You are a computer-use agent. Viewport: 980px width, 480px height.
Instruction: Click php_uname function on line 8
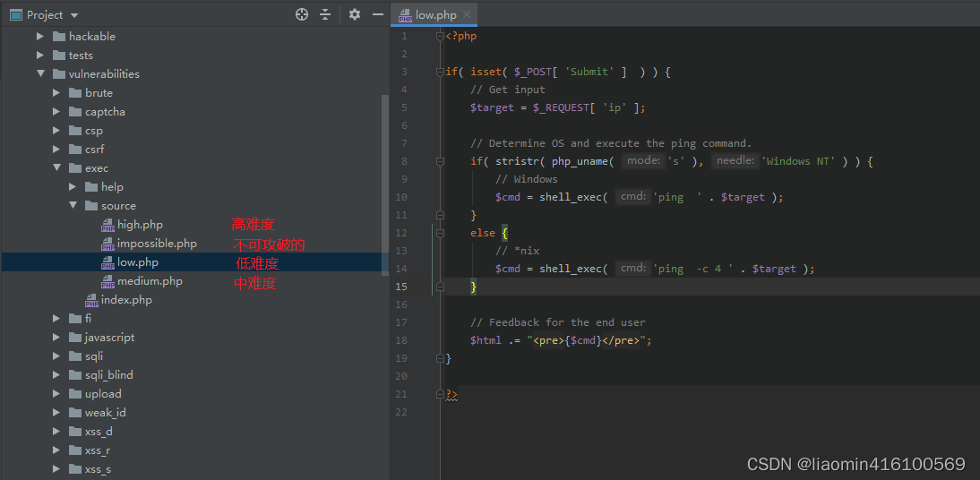point(580,161)
